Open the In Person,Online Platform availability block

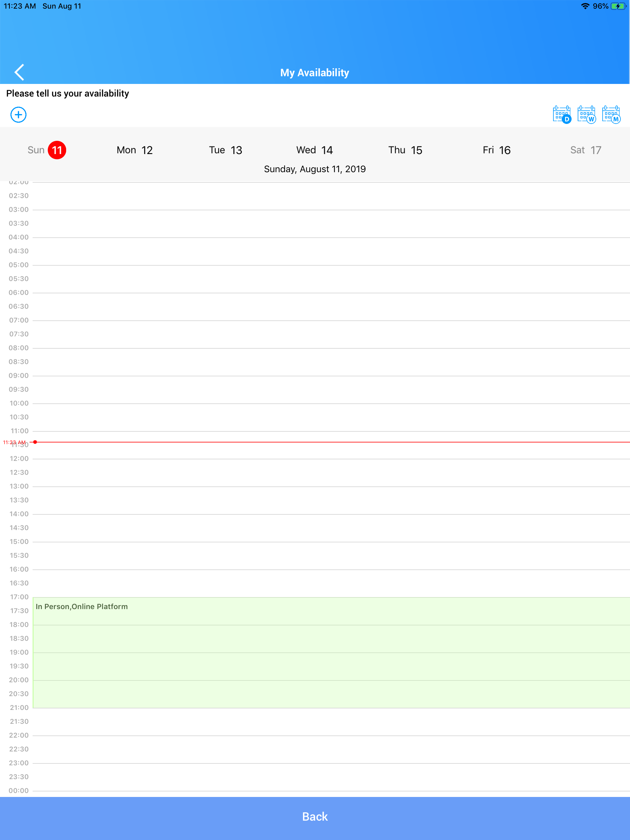click(331, 652)
